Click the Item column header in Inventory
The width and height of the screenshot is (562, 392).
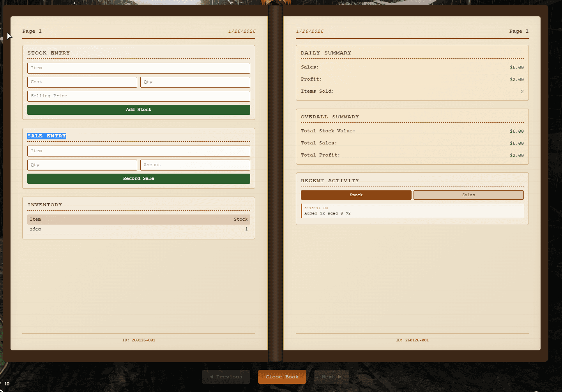35,220
